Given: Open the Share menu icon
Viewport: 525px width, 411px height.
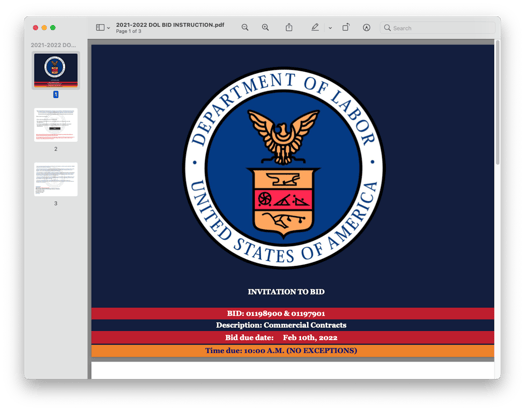Looking at the screenshot, I should click(289, 27).
